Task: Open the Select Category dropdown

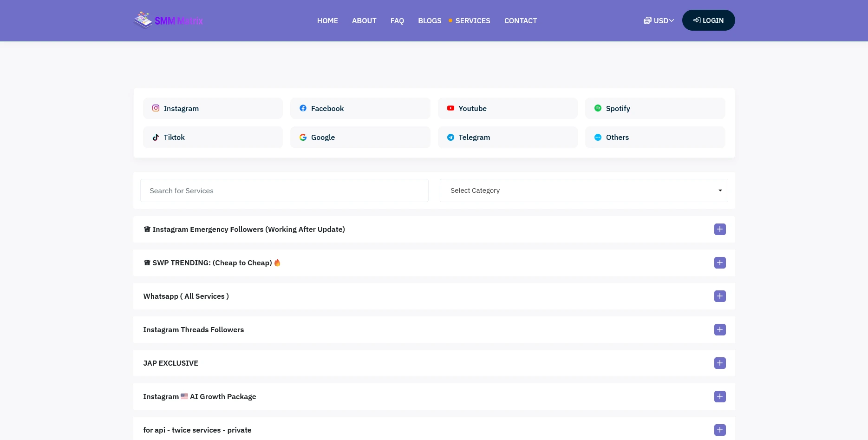Action: (584, 190)
